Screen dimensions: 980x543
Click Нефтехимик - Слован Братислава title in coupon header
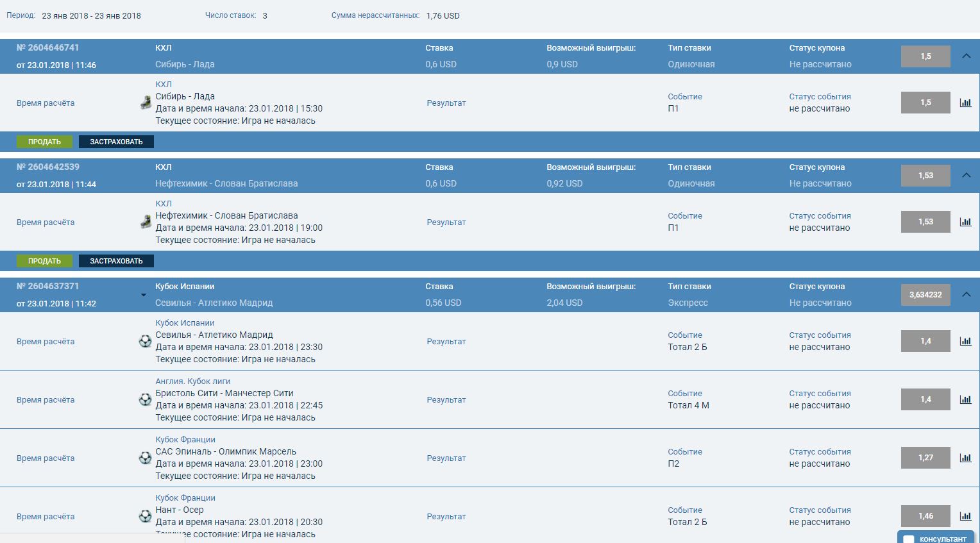coord(226,183)
